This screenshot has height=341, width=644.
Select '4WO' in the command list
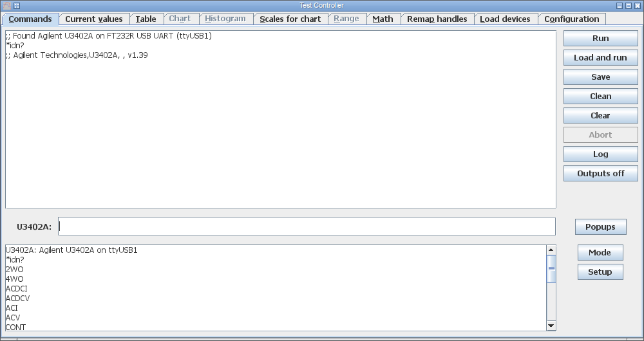tap(14, 279)
